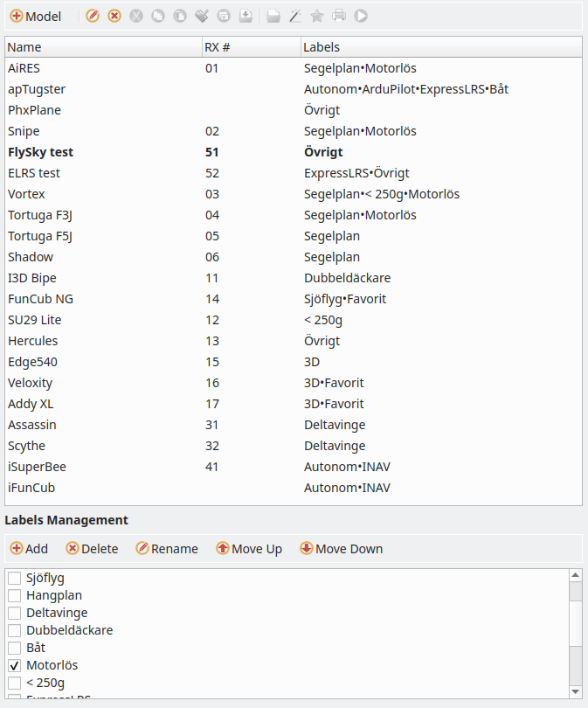588x708 pixels.
Task: Open the Model menu
Action: (x=33, y=16)
